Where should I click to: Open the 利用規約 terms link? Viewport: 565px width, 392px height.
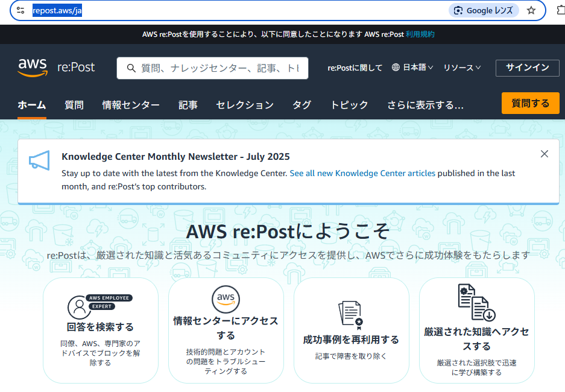click(420, 34)
